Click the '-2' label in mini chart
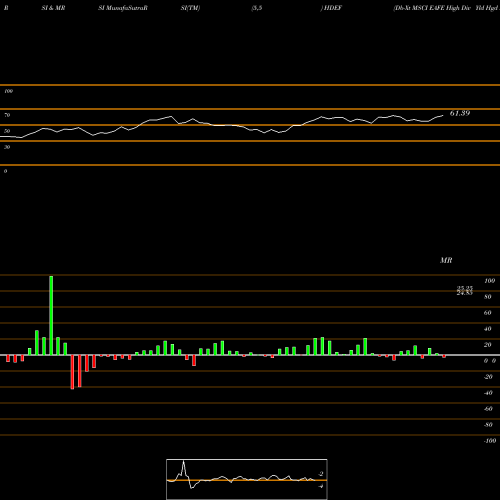This screenshot has width=500, height=500. coord(321,474)
